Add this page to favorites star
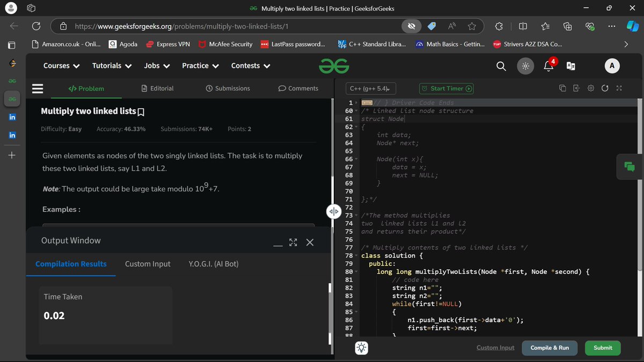Viewport: 644px width, 362px height. point(472,26)
